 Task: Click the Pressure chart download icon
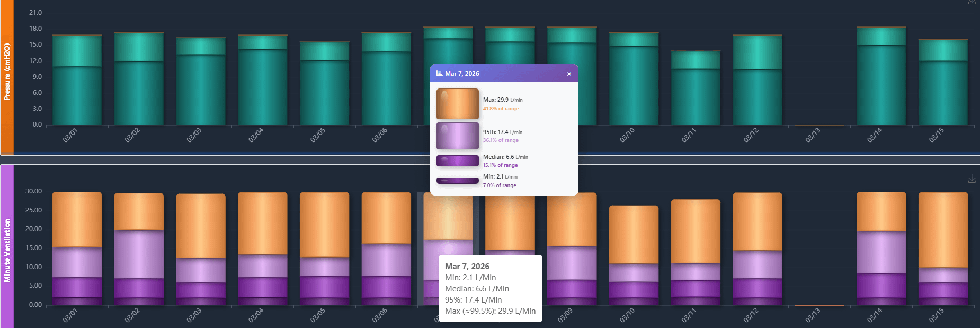(x=972, y=2)
